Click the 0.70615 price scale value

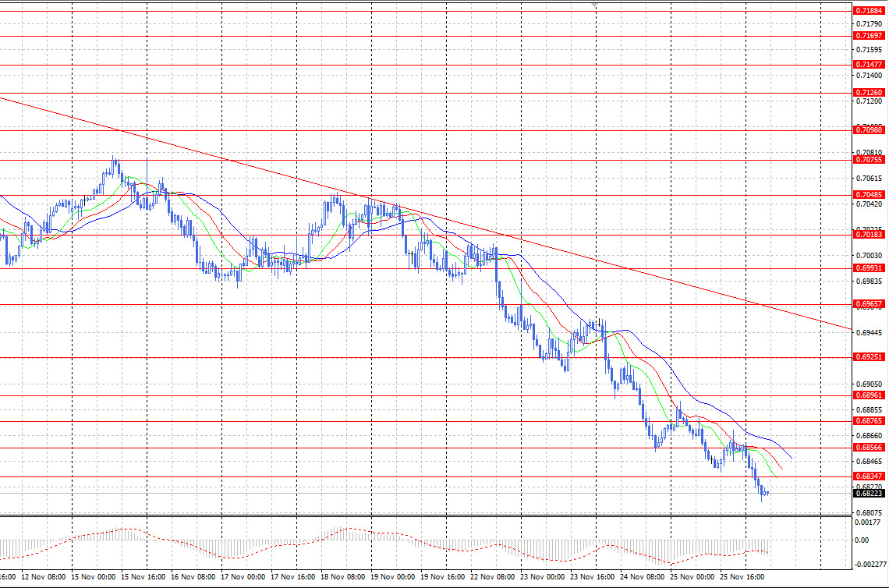point(870,179)
